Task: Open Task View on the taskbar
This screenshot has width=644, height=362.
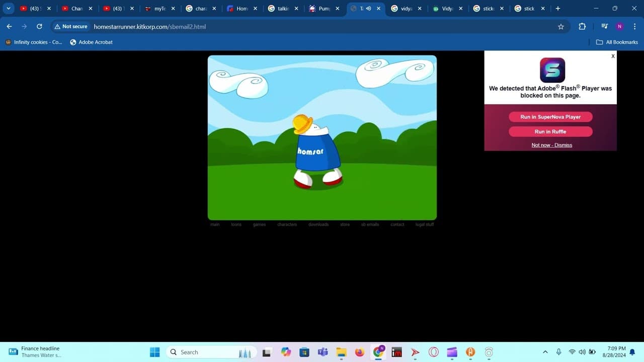Action: 267,352
